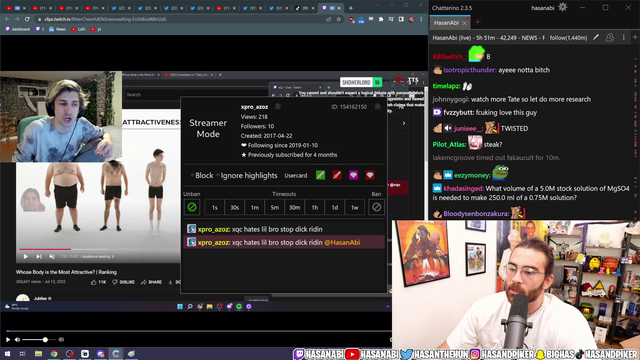Timeout user for 5m

(275, 207)
